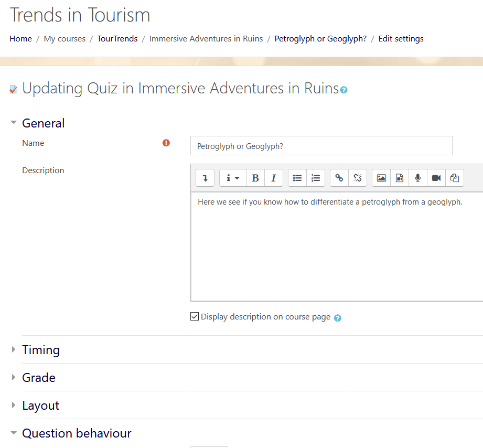Click the unlink icon in editor toolbar

[x=358, y=178]
